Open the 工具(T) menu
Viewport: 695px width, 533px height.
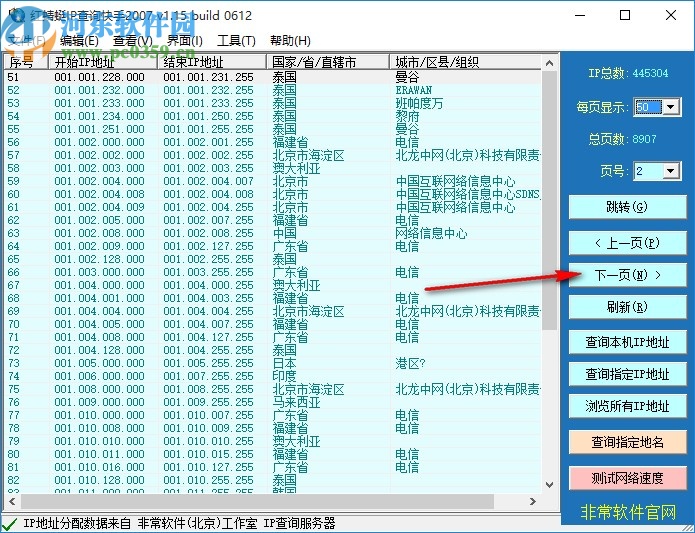(x=236, y=41)
